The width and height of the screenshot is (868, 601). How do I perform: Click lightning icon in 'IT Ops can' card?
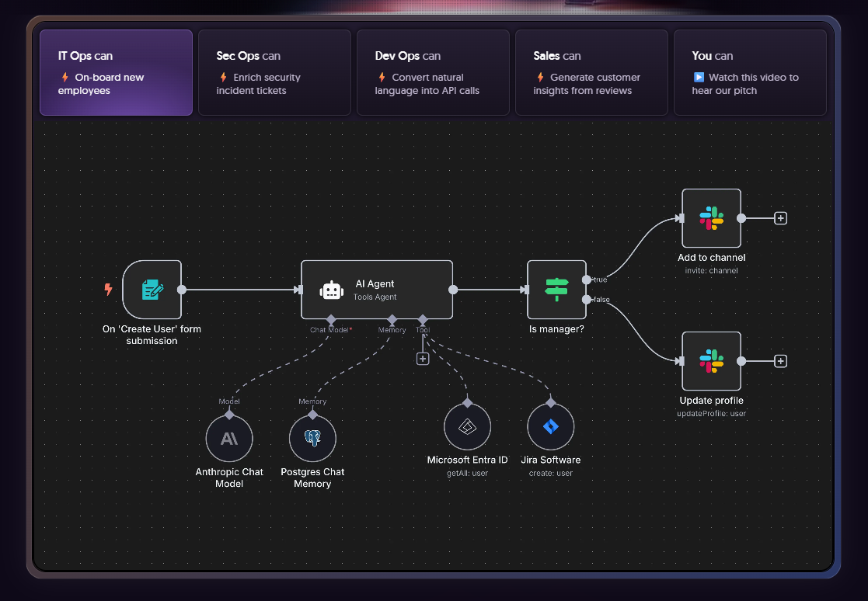(x=65, y=78)
